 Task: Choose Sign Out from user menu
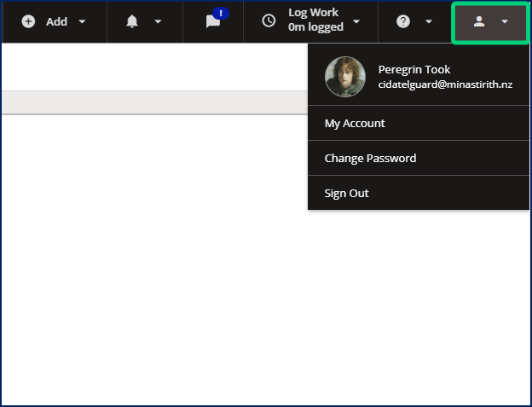[419, 193]
